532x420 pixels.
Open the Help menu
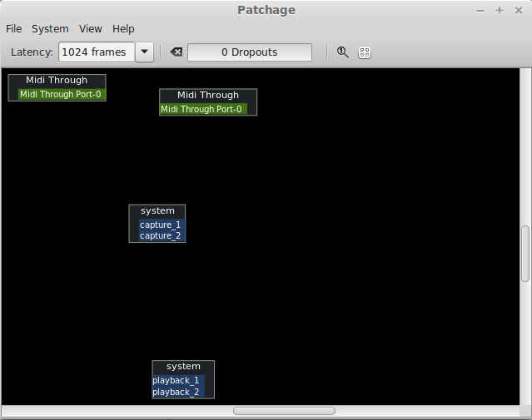coord(123,29)
